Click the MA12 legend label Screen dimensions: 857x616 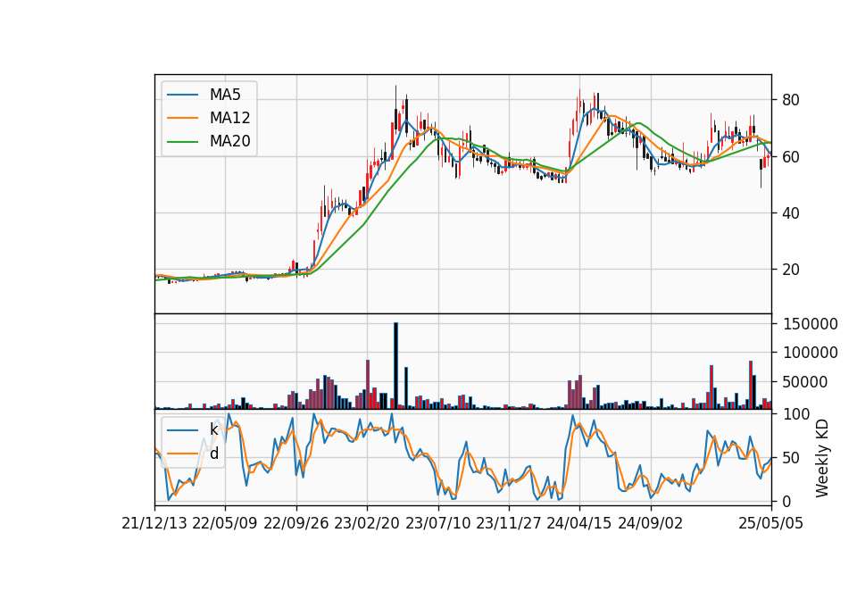[229, 118]
